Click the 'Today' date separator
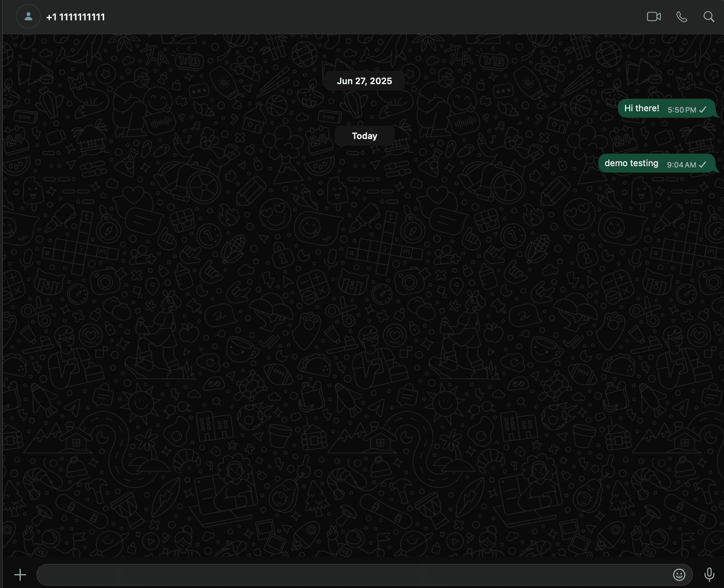 pos(364,136)
